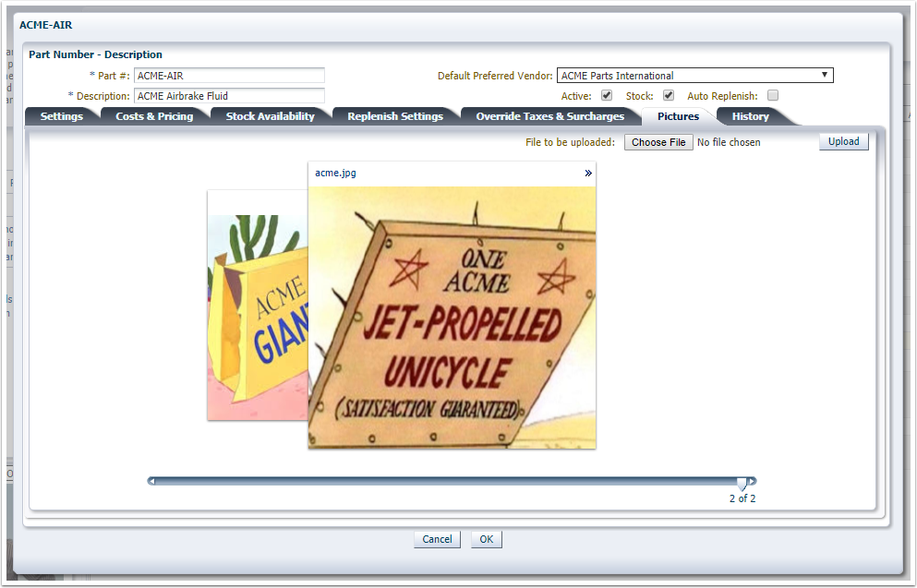Click the right arrow of the picture slider
This screenshot has width=917, height=588.
click(753, 481)
